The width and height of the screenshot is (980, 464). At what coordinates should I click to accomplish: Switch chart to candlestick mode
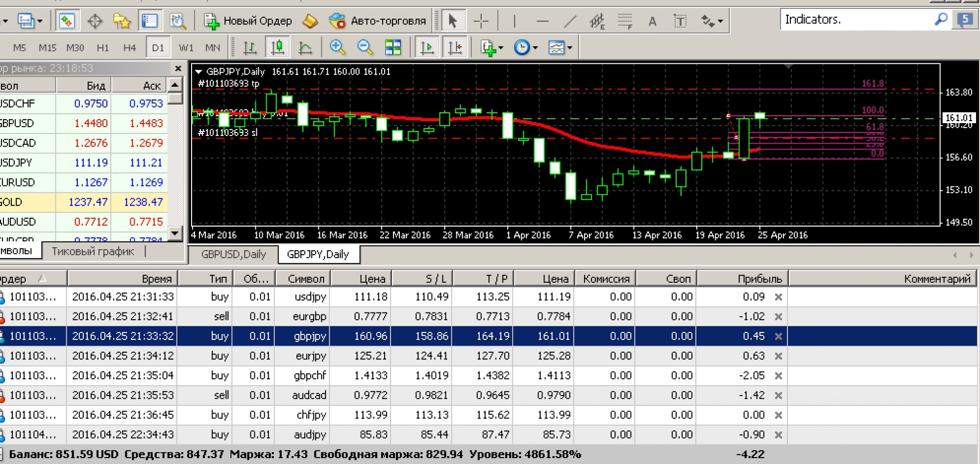[x=277, y=48]
